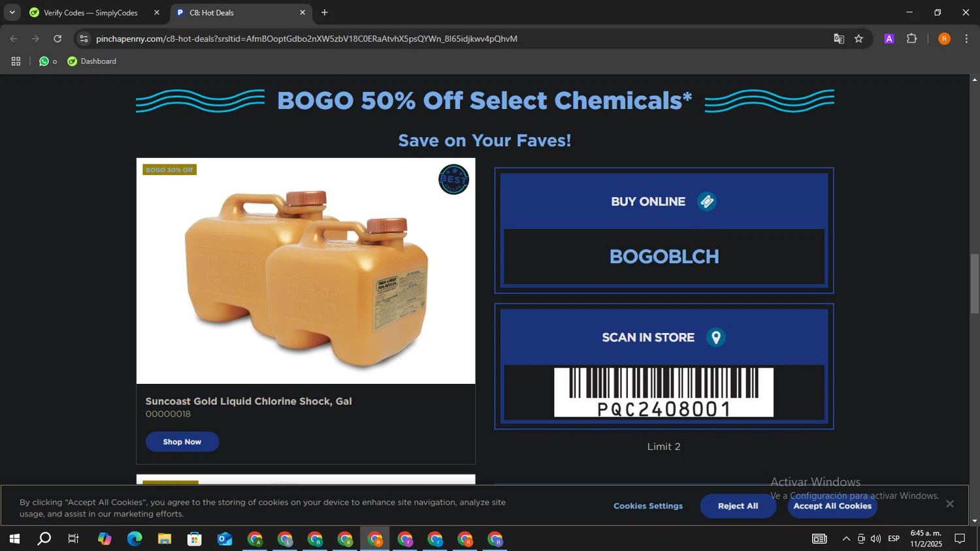Click the Save on Your Faves! heading

(485, 140)
